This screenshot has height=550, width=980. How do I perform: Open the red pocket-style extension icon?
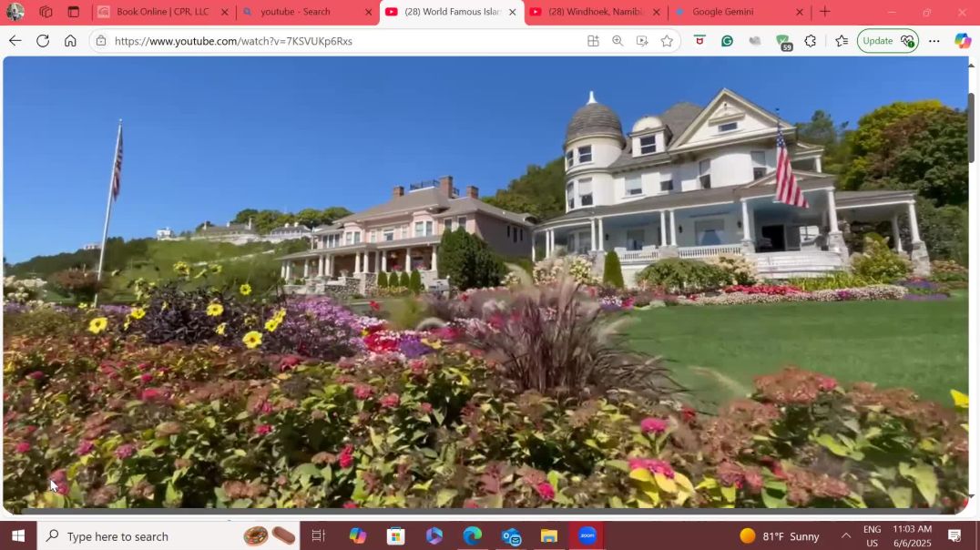(699, 41)
